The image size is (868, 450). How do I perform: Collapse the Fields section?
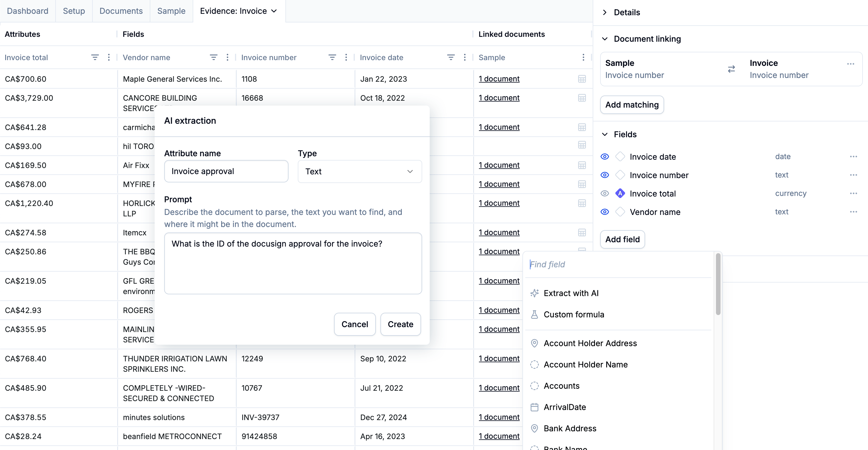coord(605,135)
